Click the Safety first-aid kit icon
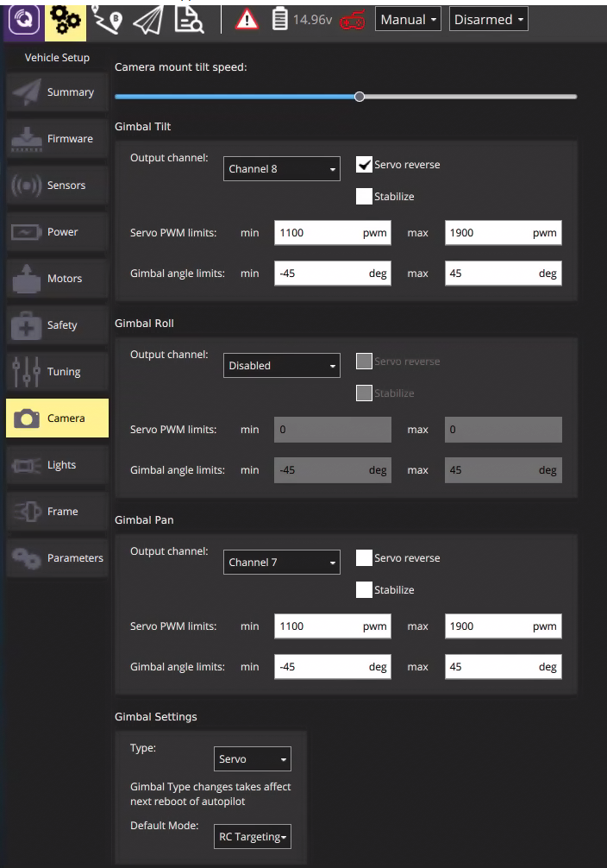Viewport: 607px width, 868px height. [27, 325]
